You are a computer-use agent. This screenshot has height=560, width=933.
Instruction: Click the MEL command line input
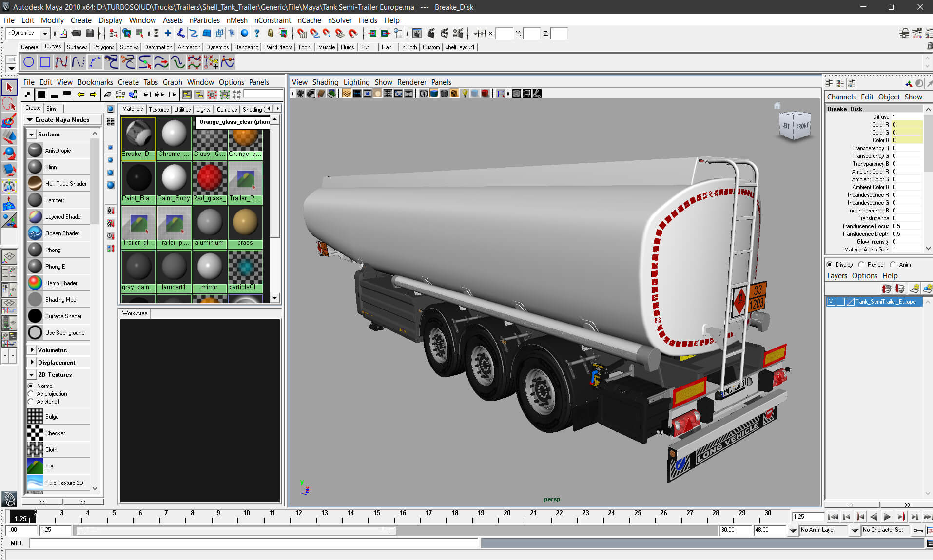pyautogui.click(x=253, y=543)
